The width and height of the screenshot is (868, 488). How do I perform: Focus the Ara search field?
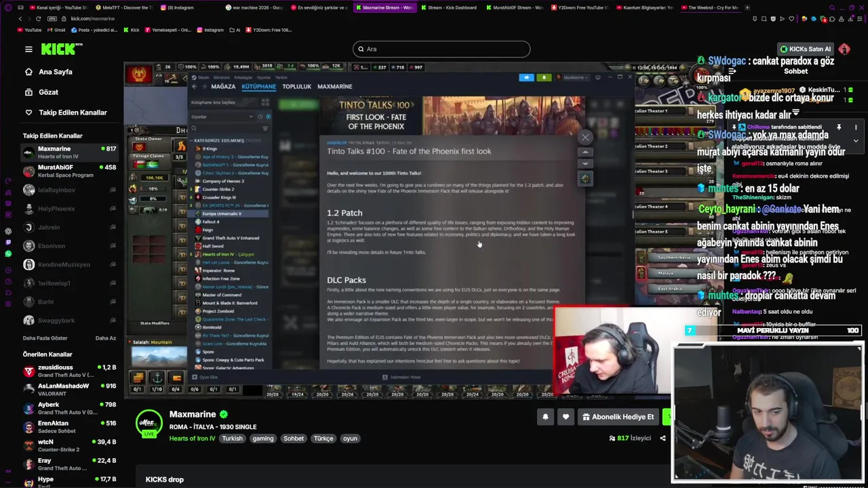441,49
